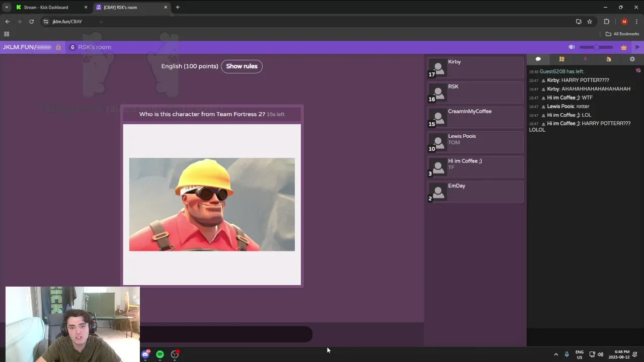Adjust the game volume slider
Viewport: 644px width, 362px height.
(x=596, y=47)
